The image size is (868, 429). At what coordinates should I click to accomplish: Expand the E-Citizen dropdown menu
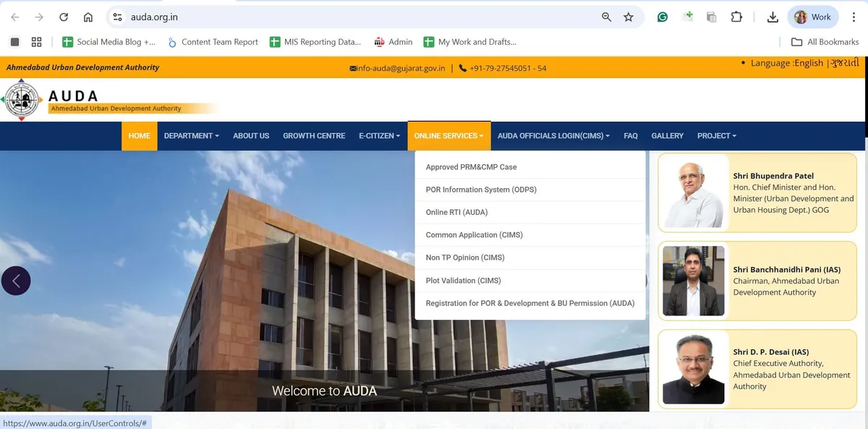point(379,136)
